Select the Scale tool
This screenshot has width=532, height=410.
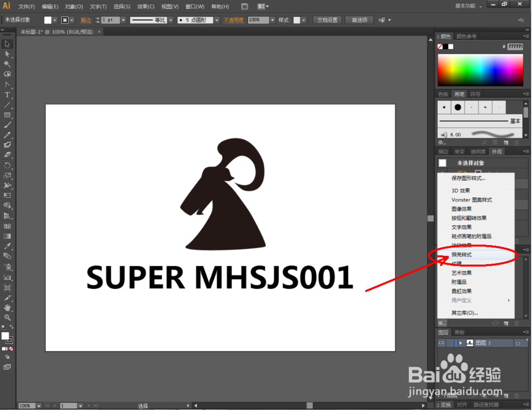7,175
